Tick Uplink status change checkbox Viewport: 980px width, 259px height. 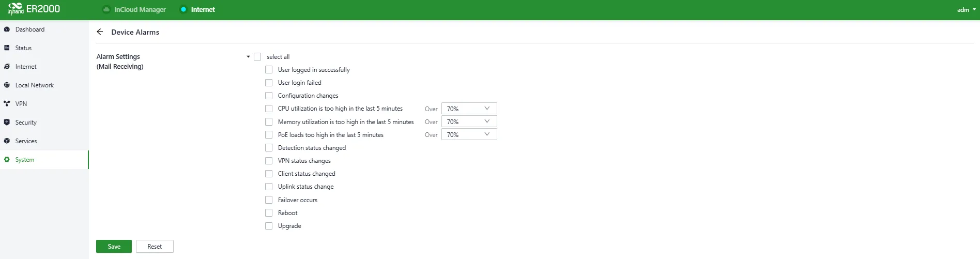269,187
